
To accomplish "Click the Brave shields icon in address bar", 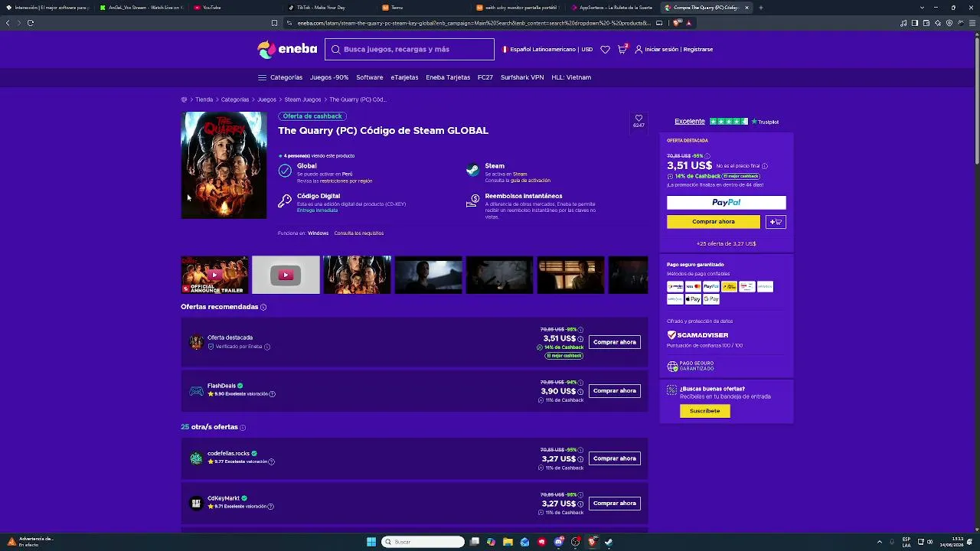I will click(677, 23).
